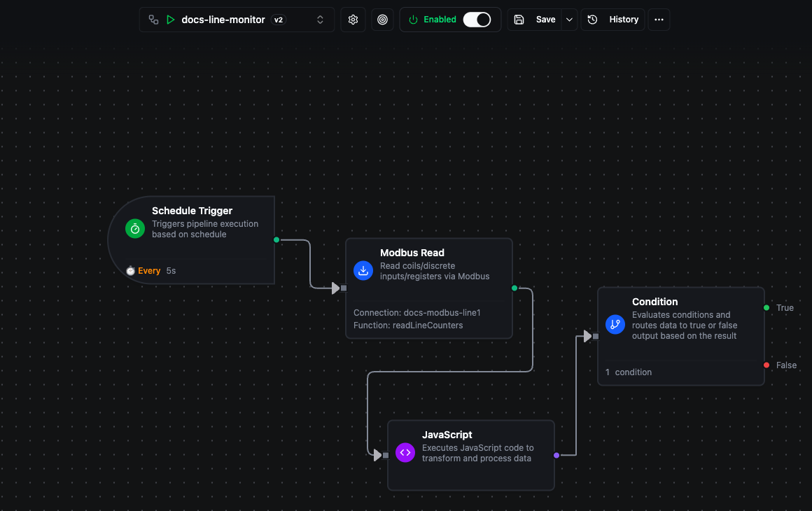
Task: Open the History panel
Action: (x=613, y=20)
